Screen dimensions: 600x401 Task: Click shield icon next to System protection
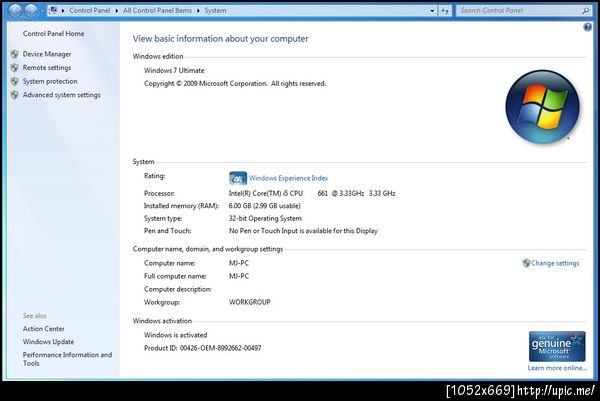15,81
